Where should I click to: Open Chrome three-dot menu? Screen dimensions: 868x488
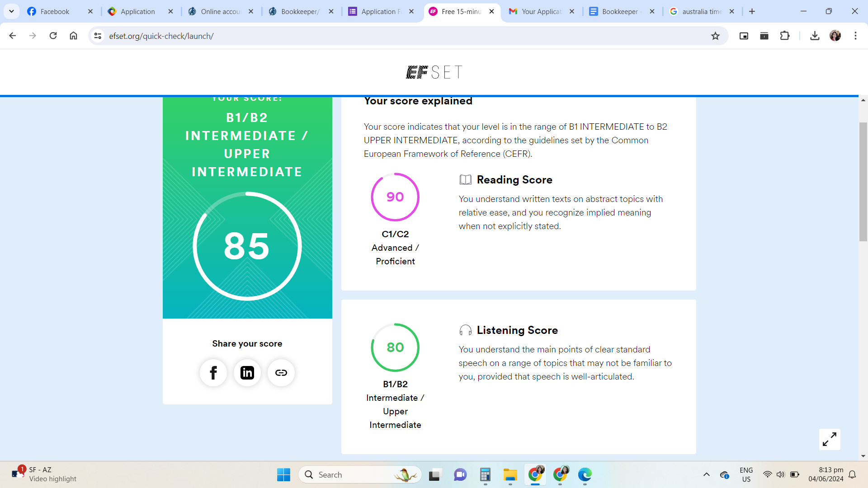(855, 36)
